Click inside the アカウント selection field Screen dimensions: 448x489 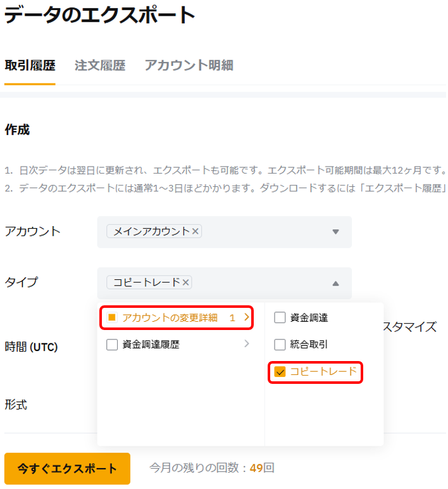[x=266, y=232]
